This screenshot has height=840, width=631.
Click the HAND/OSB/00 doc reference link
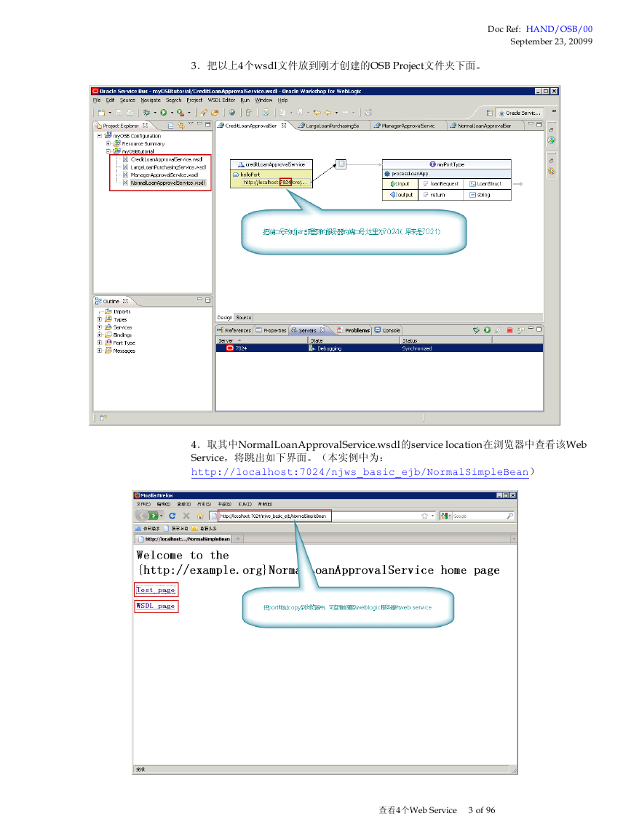tap(559, 29)
